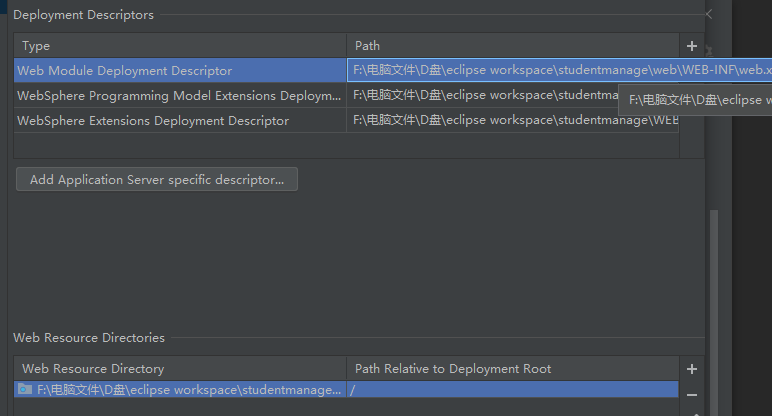Click the folder icon in the web resource row
Screen dimensions: 772x416
(25, 389)
